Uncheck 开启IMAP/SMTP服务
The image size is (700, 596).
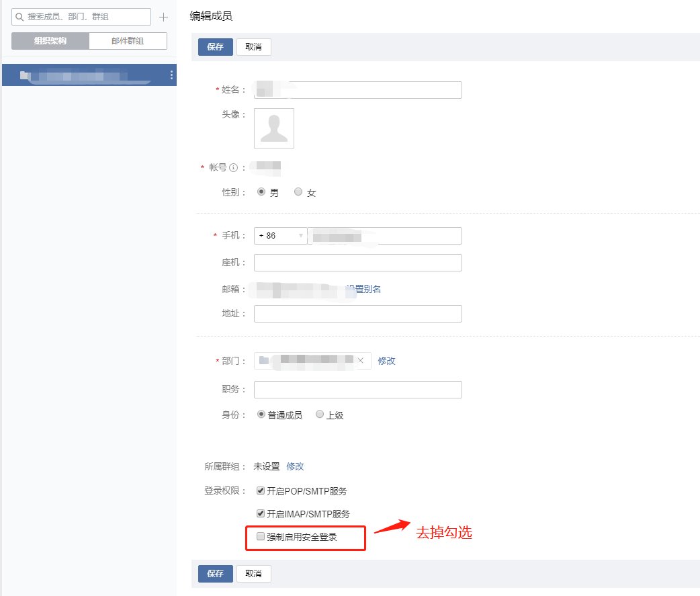coord(260,513)
